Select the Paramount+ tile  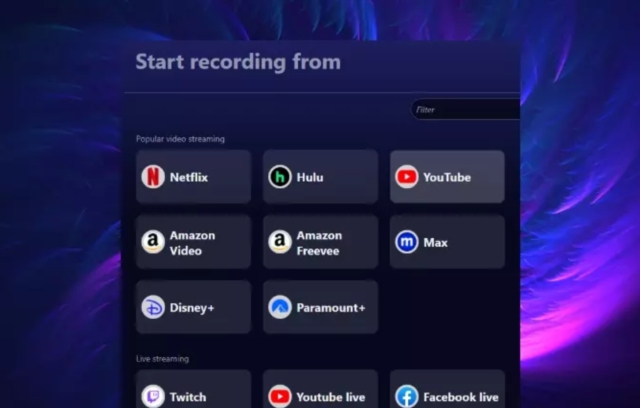point(320,307)
